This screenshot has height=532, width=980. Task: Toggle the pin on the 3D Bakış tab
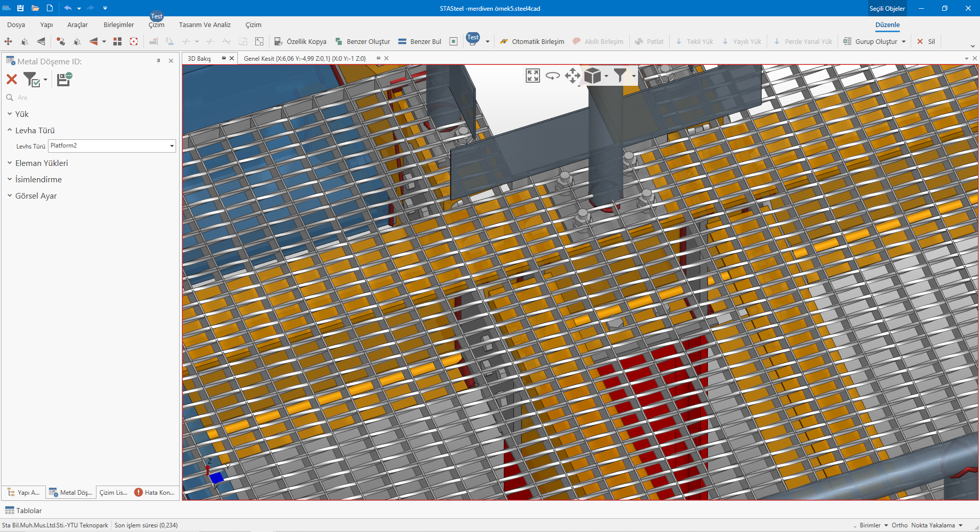point(224,58)
